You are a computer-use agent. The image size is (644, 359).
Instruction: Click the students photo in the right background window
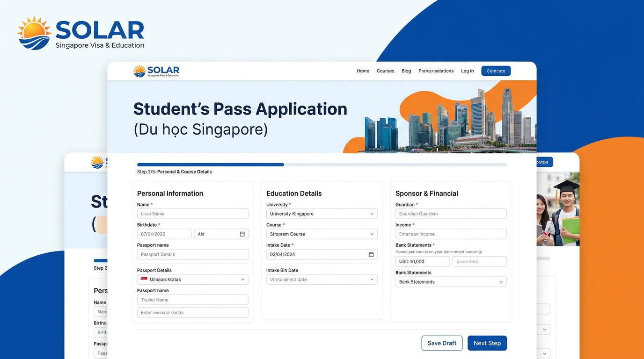[558, 209]
